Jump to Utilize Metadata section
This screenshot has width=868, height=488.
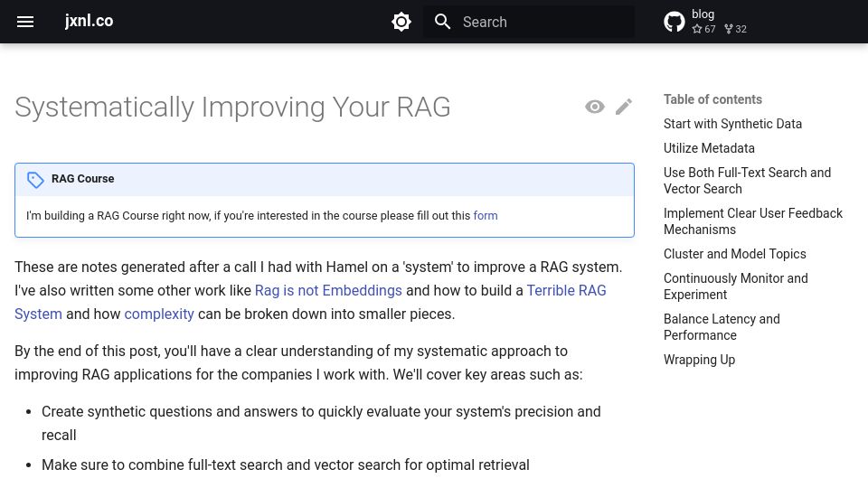pos(709,148)
